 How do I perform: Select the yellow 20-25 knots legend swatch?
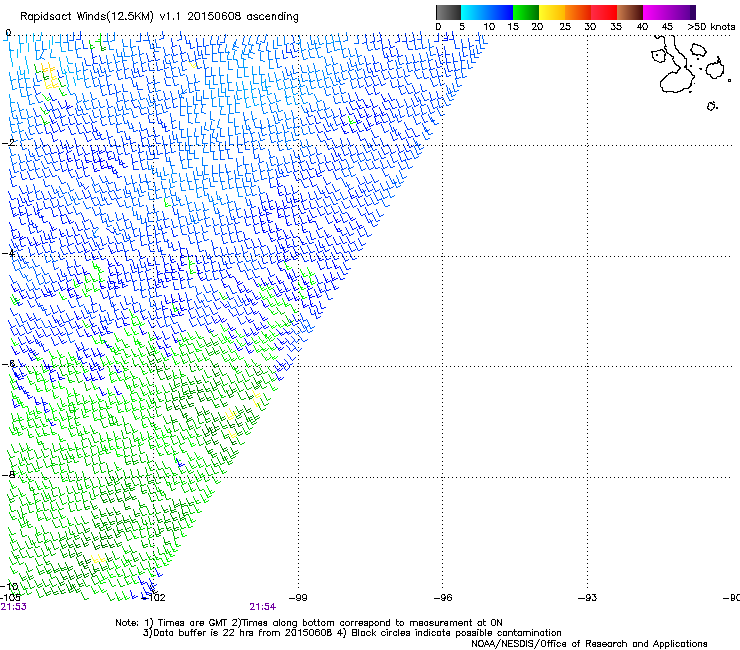point(552,12)
